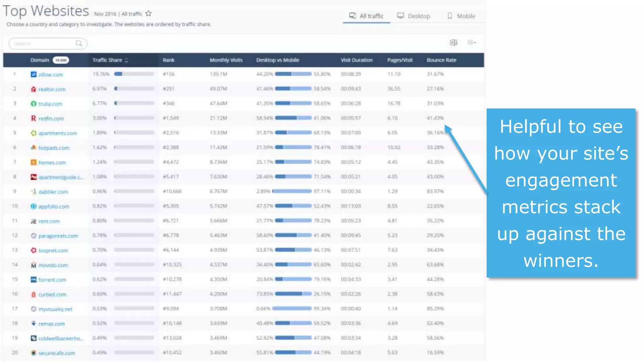
Task: Click the dabbler.com favicon
Action: (x=33, y=192)
